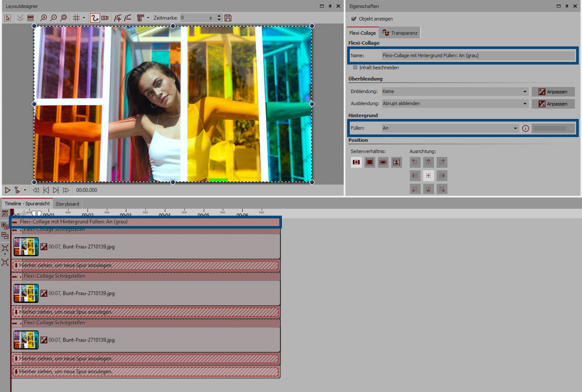Click the zoom in magnifier in Layoutdesigner toolbar
The height and width of the screenshot is (392, 582).
tap(44, 18)
